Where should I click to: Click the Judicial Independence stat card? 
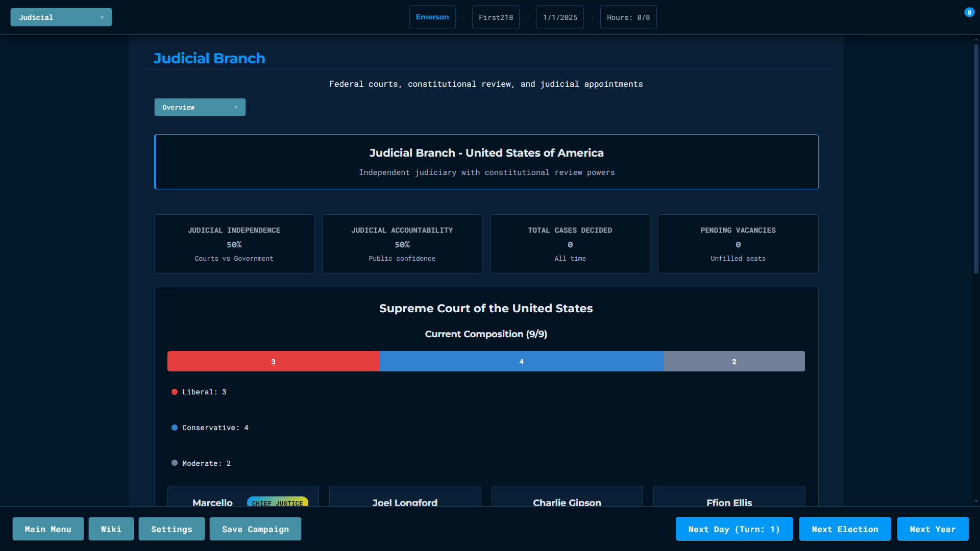(234, 244)
